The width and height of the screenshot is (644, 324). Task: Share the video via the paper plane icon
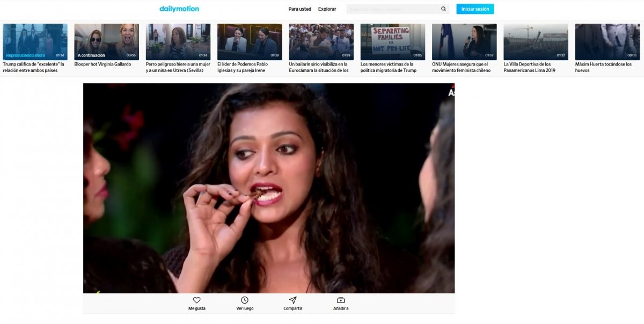(x=292, y=300)
